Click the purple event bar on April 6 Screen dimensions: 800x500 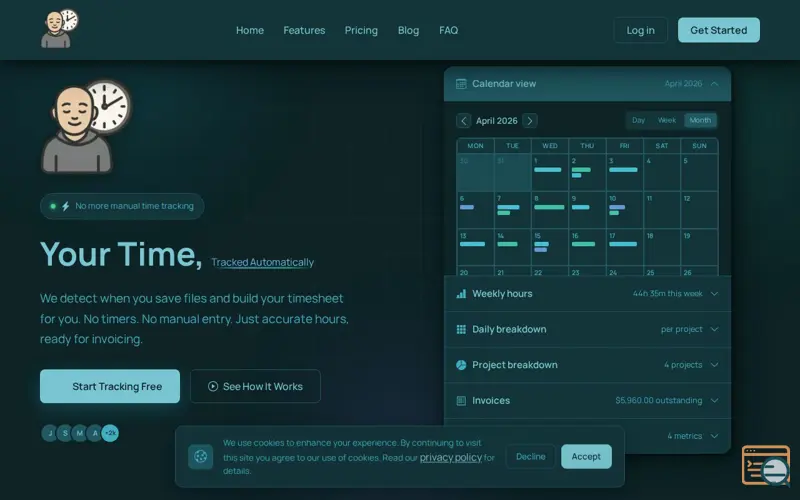click(467, 207)
